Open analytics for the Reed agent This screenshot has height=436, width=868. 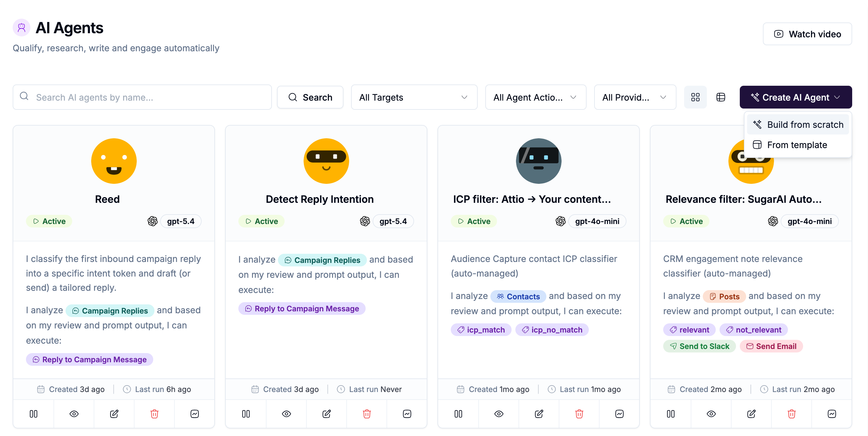tap(194, 414)
